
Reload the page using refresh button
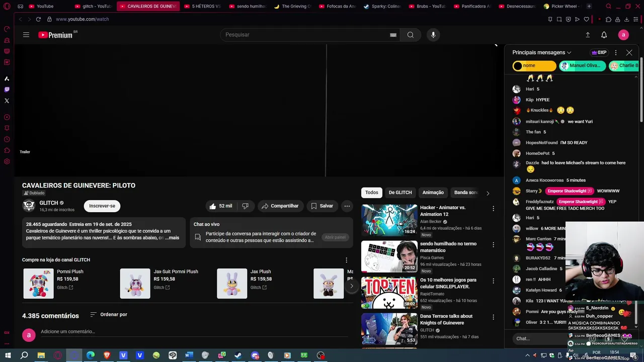(38, 19)
